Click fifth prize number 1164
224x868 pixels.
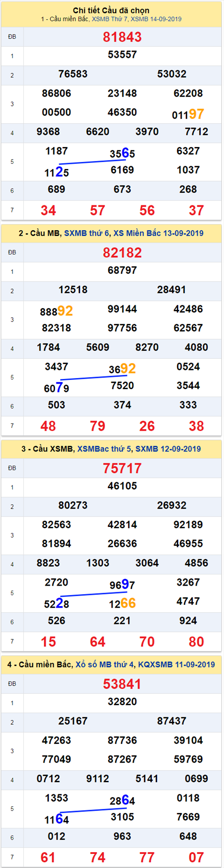point(56,819)
